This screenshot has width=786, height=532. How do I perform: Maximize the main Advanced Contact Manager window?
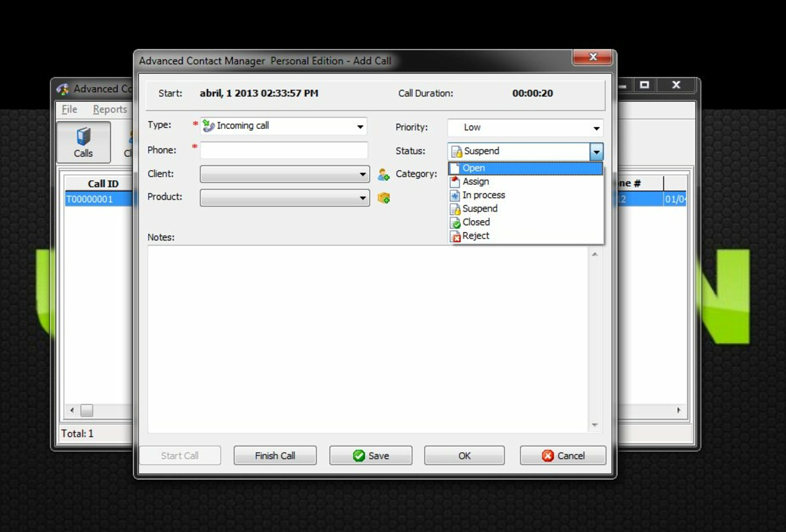[644, 84]
